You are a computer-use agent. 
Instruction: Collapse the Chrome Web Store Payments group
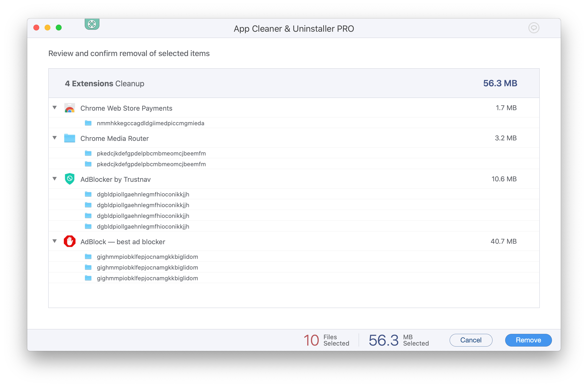[55, 108]
